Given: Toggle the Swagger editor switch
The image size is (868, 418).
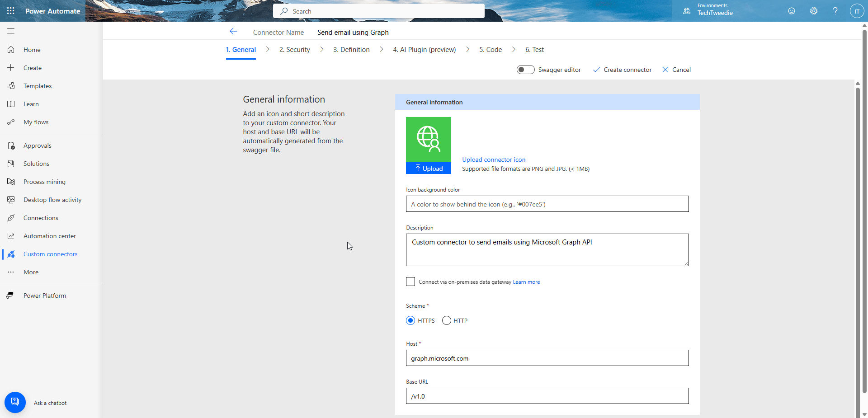Looking at the screenshot, I should 525,70.
